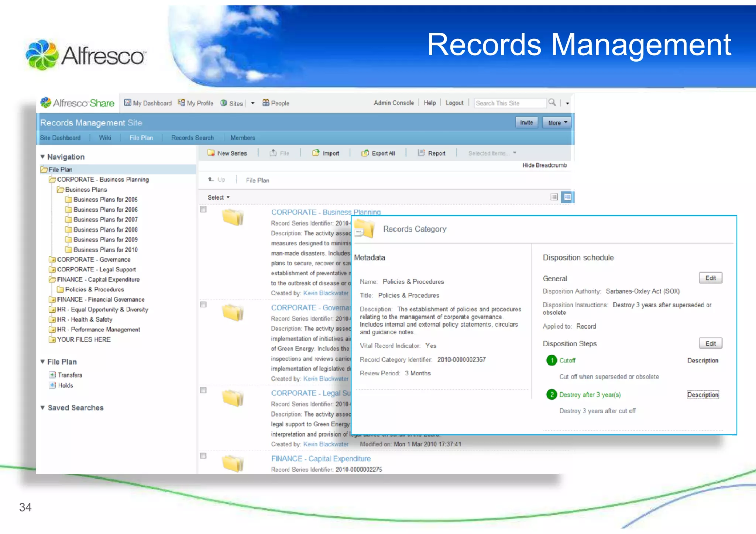The width and height of the screenshot is (756, 534).
Task: Select YOUR FILES HERE tree item
Action: click(x=80, y=340)
